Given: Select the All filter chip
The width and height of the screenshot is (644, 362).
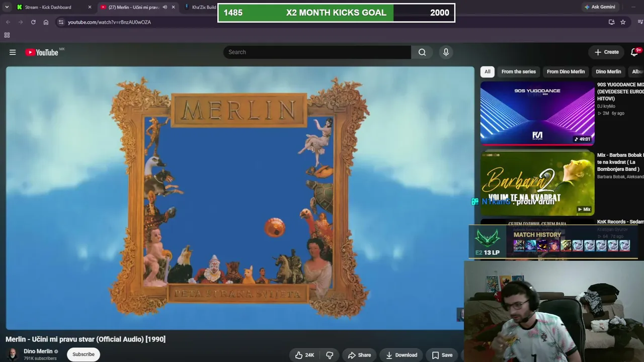Looking at the screenshot, I should (488, 72).
